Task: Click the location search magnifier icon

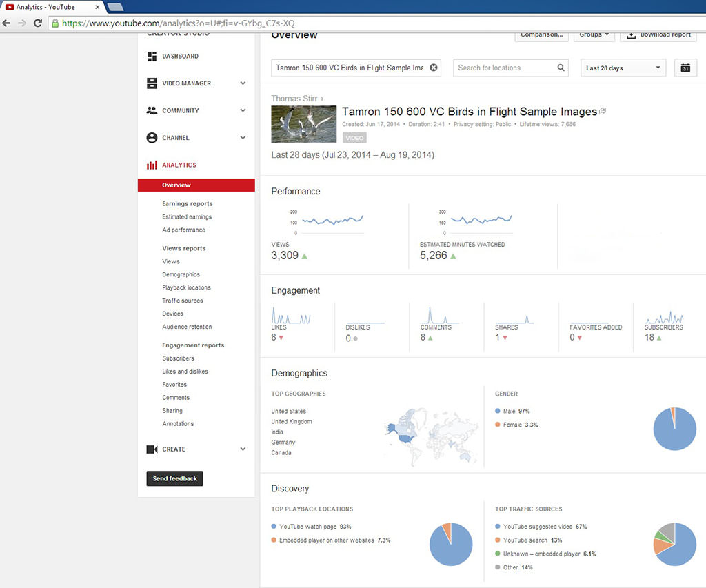Action: [x=561, y=68]
